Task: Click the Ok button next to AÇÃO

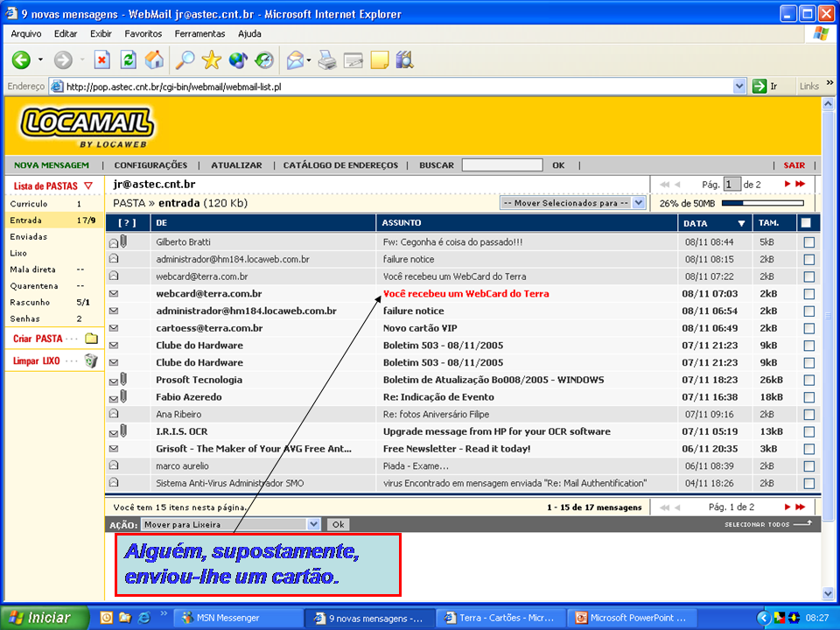Action: [338, 524]
